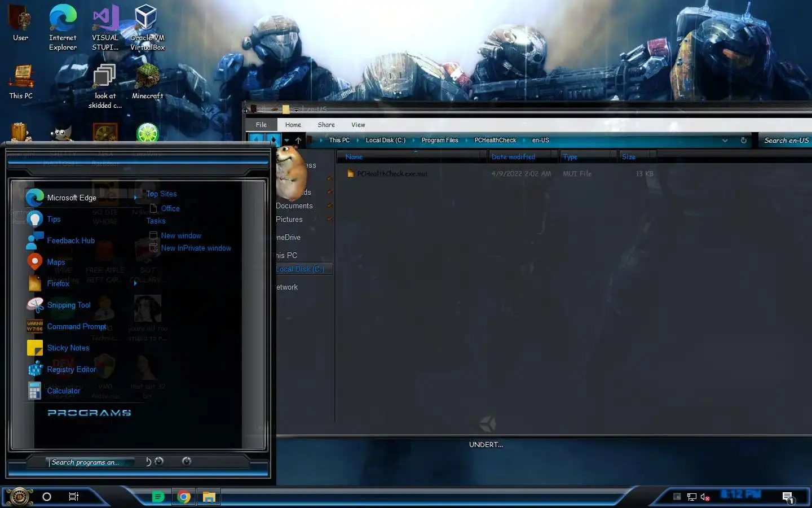Open recent locations dropdown in Explorer
Image resolution: width=812 pixels, height=508 pixels.
point(286,140)
